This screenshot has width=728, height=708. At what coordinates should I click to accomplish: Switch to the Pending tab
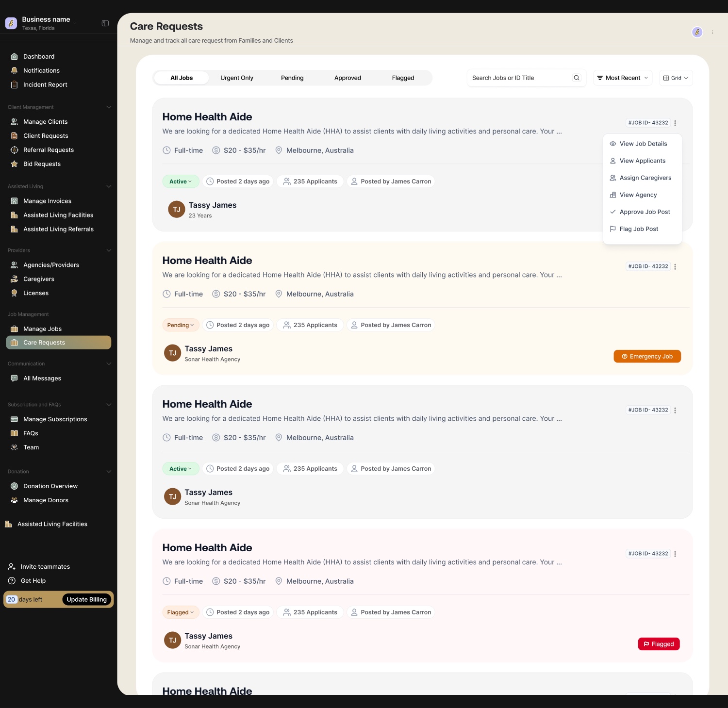point(292,78)
